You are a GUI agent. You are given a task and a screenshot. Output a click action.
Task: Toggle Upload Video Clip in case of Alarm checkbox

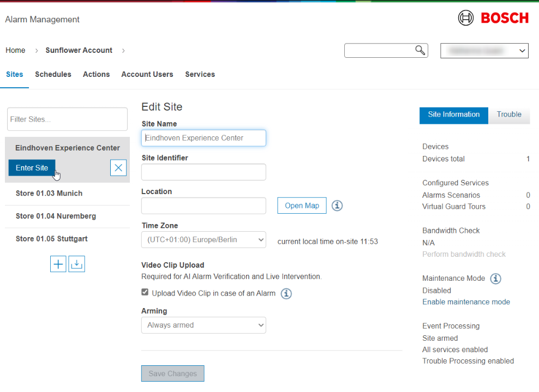[x=145, y=293]
